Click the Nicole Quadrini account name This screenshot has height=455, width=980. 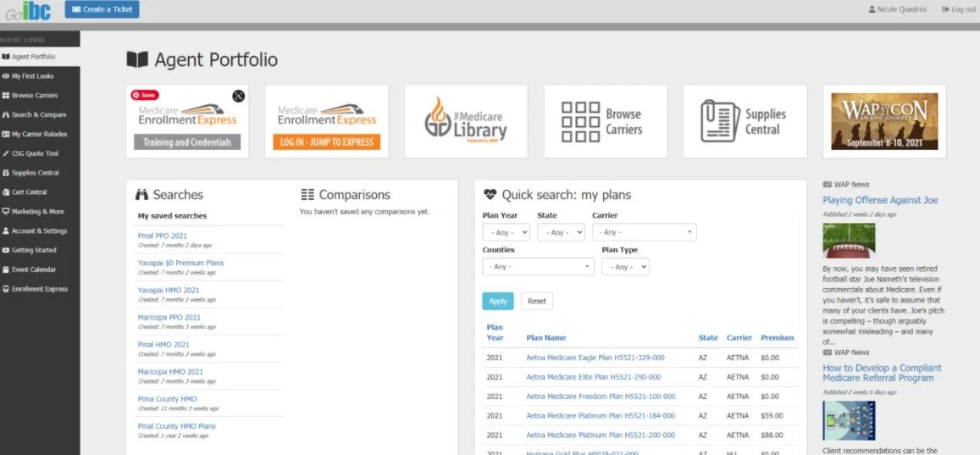[902, 9]
